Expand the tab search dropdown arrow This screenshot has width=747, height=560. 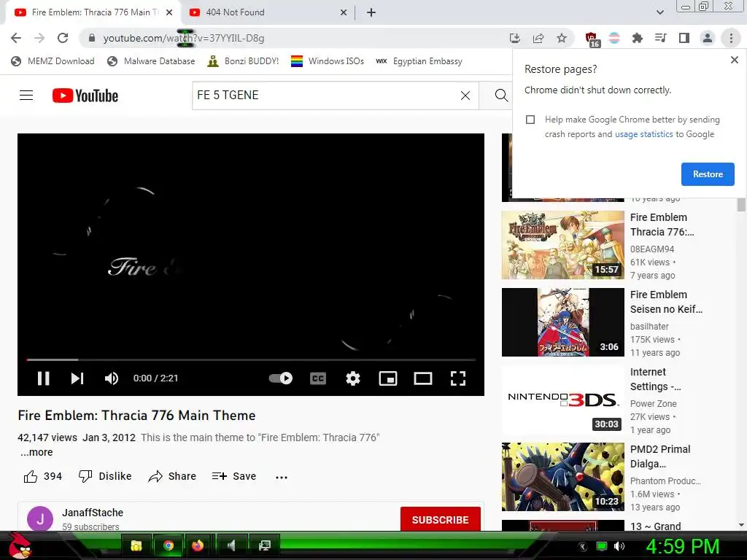[659, 12]
